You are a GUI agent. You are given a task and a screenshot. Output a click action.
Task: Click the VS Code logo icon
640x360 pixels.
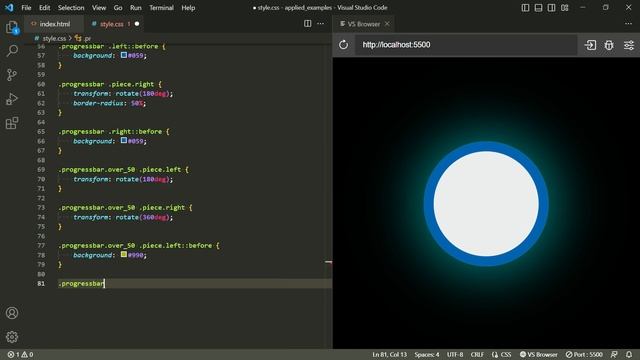coord(9,7)
